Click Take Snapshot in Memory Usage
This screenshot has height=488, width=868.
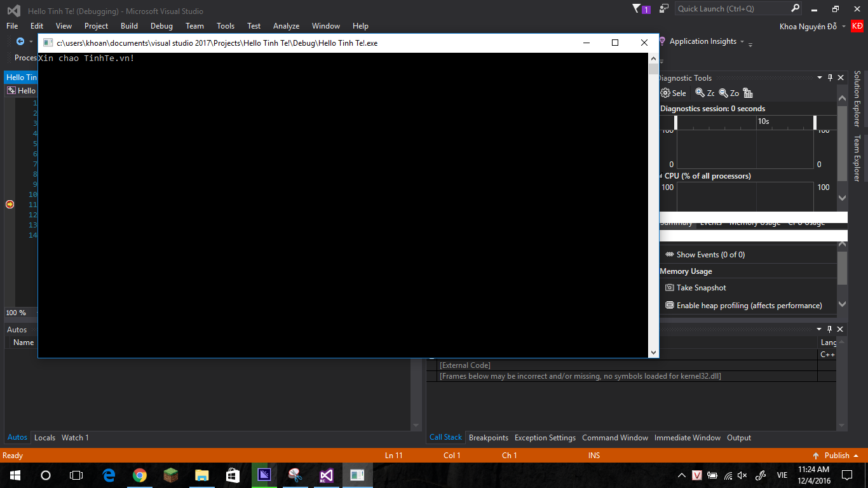[701, 288]
